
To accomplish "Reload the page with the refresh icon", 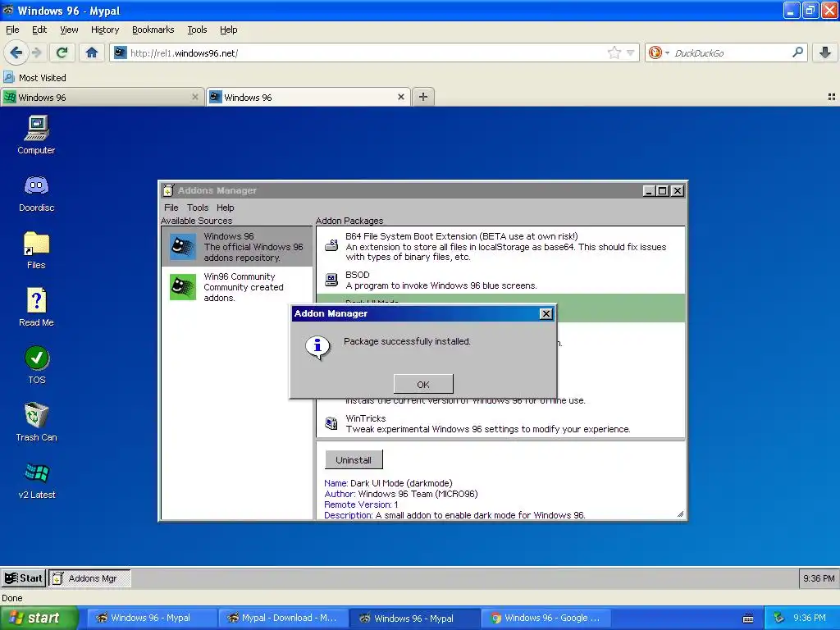I will pos(62,52).
